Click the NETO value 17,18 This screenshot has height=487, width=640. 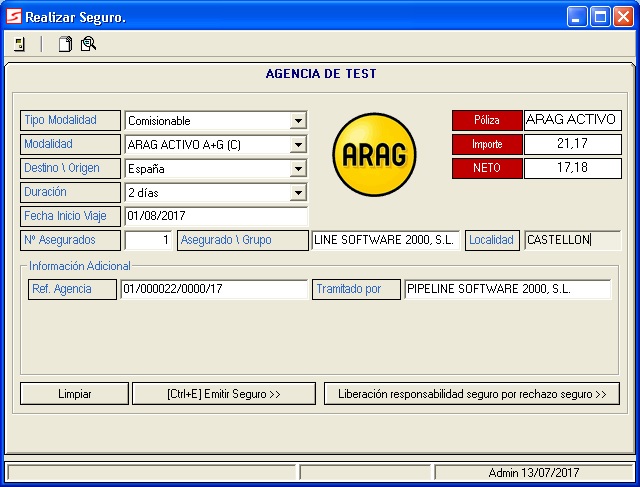coord(573,168)
